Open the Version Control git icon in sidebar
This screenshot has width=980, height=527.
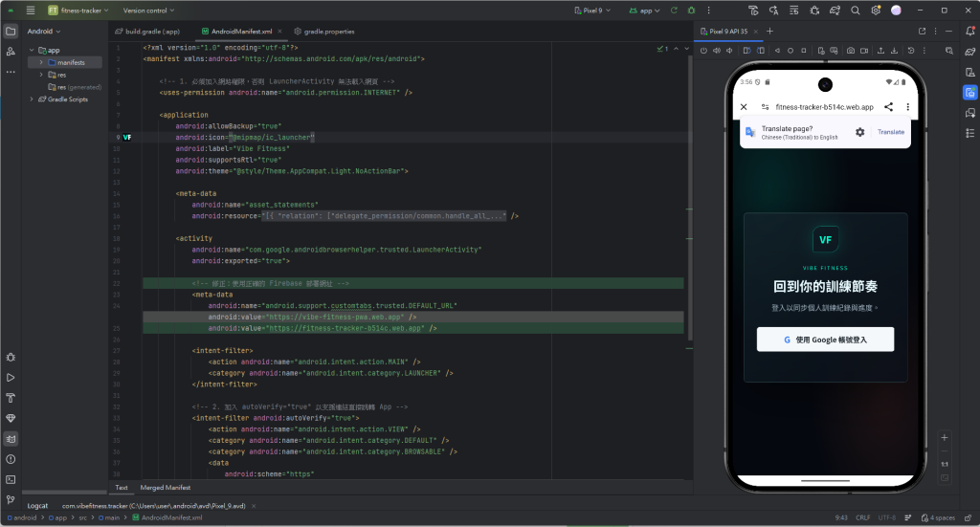(11, 499)
